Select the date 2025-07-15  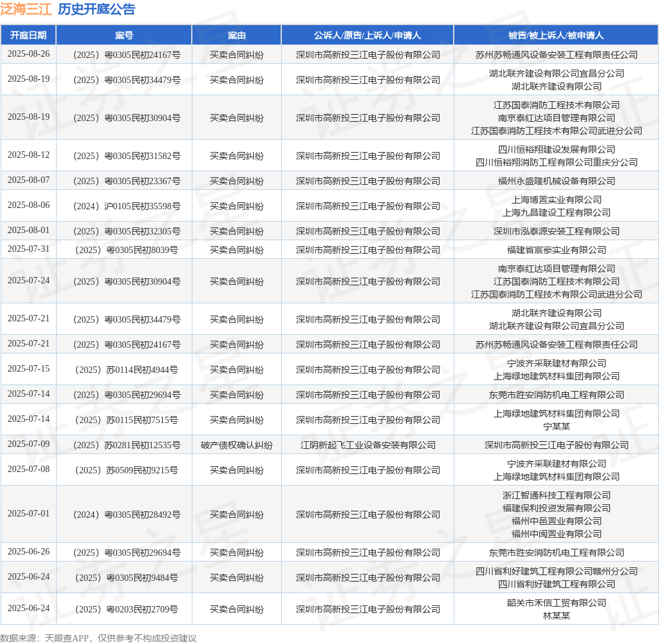(28, 369)
